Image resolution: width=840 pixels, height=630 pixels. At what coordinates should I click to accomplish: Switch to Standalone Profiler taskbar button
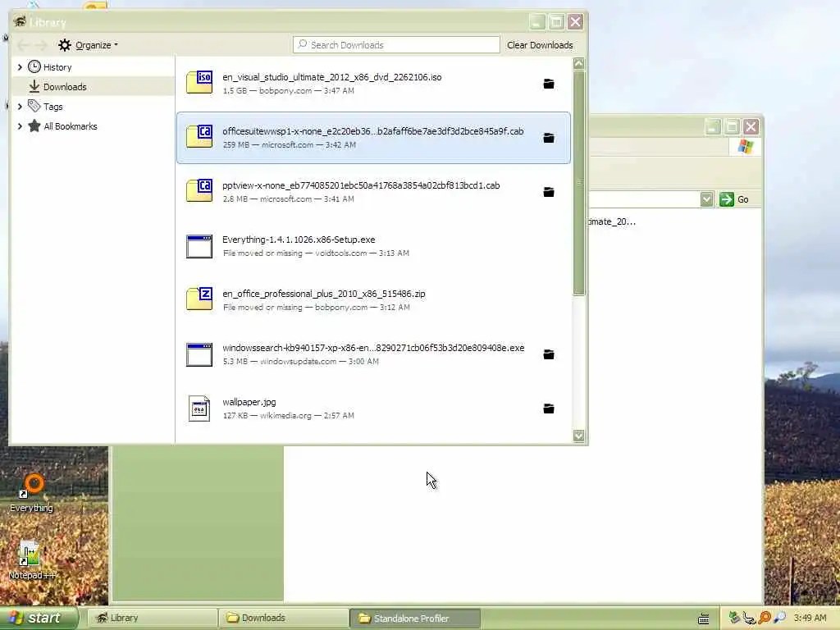415,619
